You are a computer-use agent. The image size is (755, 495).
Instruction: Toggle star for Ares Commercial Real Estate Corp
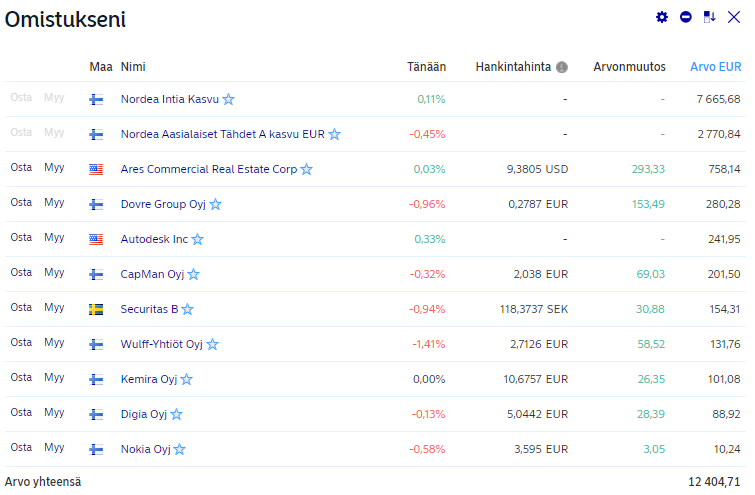pyautogui.click(x=306, y=169)
